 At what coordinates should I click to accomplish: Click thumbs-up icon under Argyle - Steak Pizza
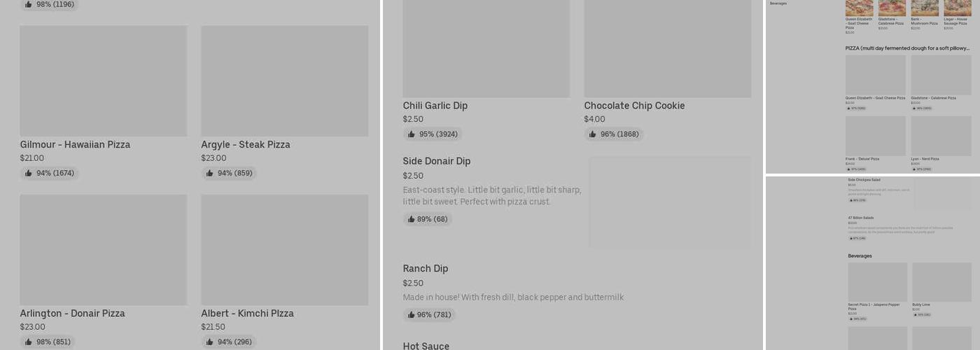point(210,174)
